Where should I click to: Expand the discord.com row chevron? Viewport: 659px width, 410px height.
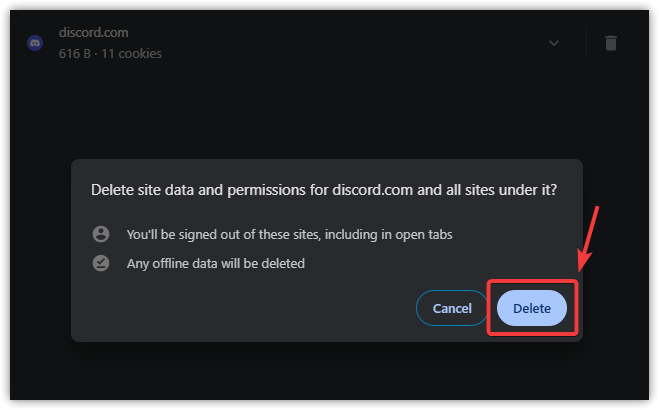coord(553,43)
